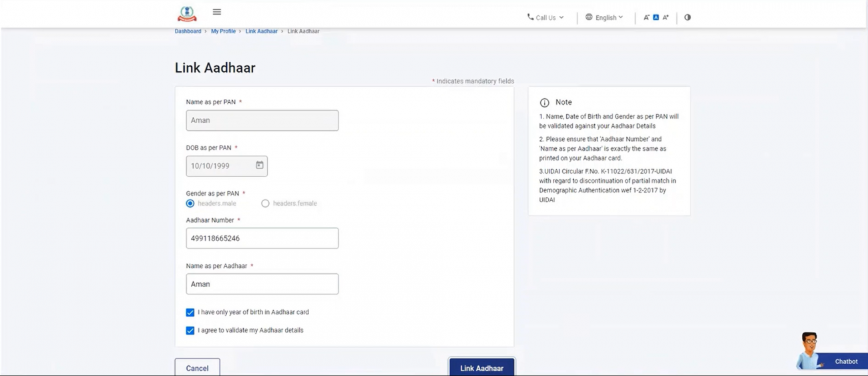Viewport: 868px width, 376px height.
Task: Click the Cancel button
Action: click(197, 368)
